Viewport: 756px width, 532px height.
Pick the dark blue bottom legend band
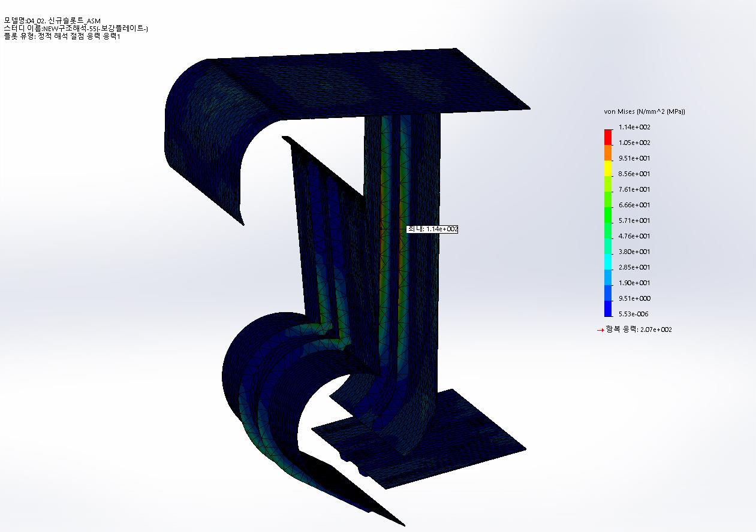[609, 309]
